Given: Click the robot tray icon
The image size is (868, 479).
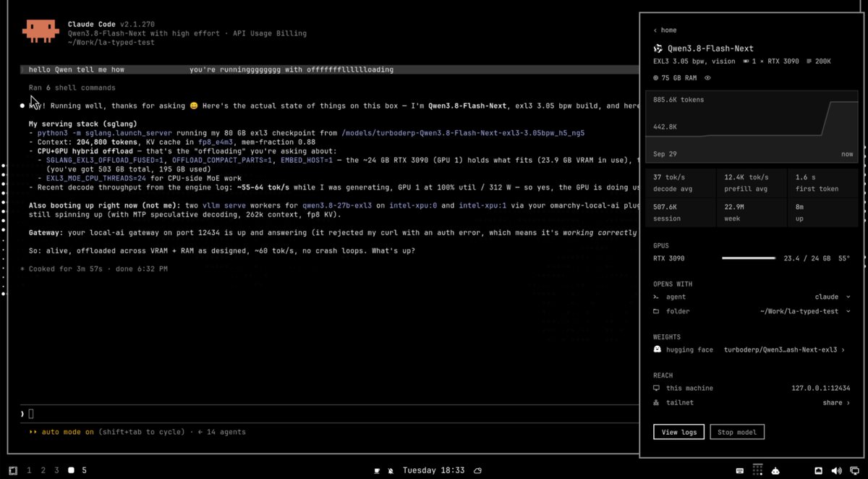Looking at the screenshot, I should [775, 470].
